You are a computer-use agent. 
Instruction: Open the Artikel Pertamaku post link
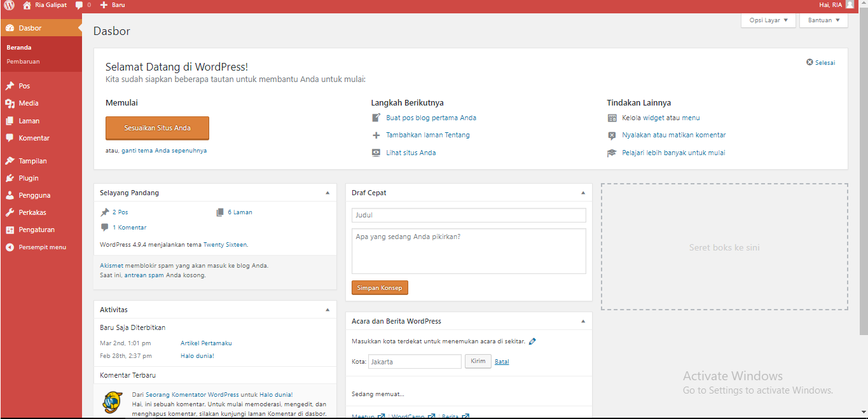[x=206, y=343]
